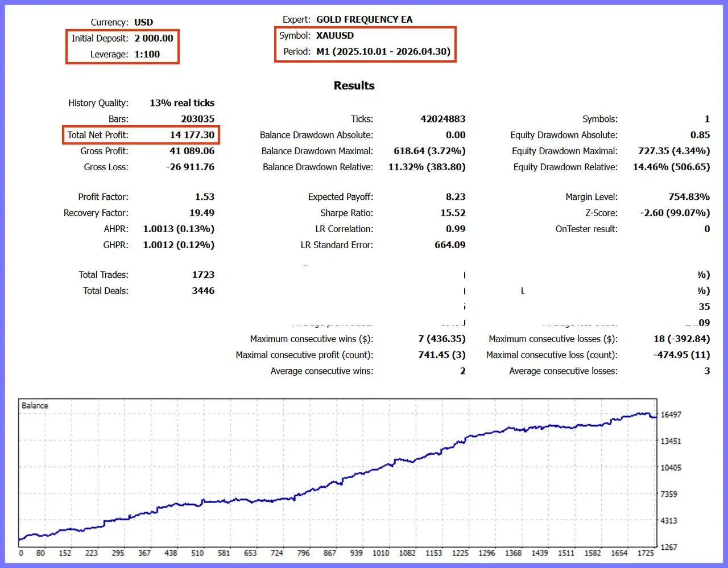This screenshot has width=728, height=568.
Task: Click the 1267 balance axis label
Action: [x=669, y=548]
